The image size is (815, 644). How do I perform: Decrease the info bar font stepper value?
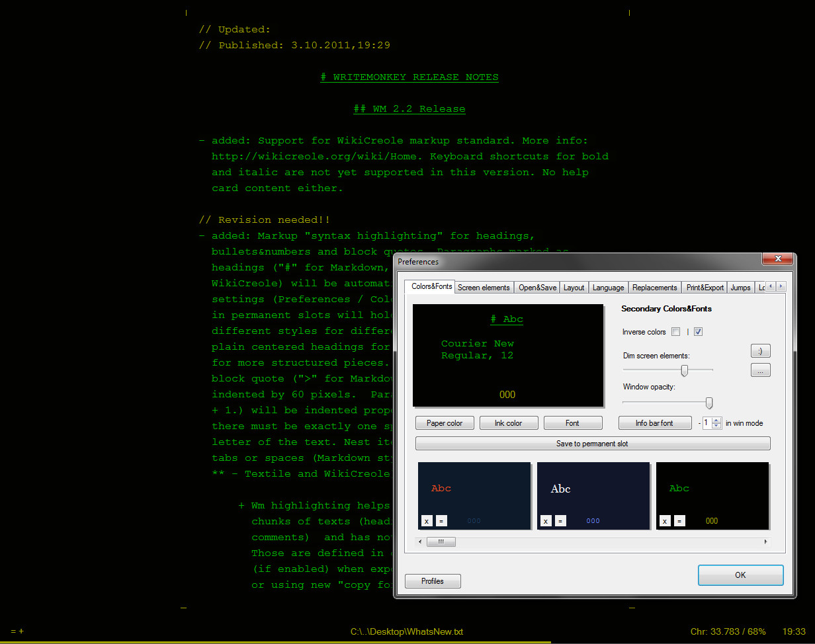[716, 426]
